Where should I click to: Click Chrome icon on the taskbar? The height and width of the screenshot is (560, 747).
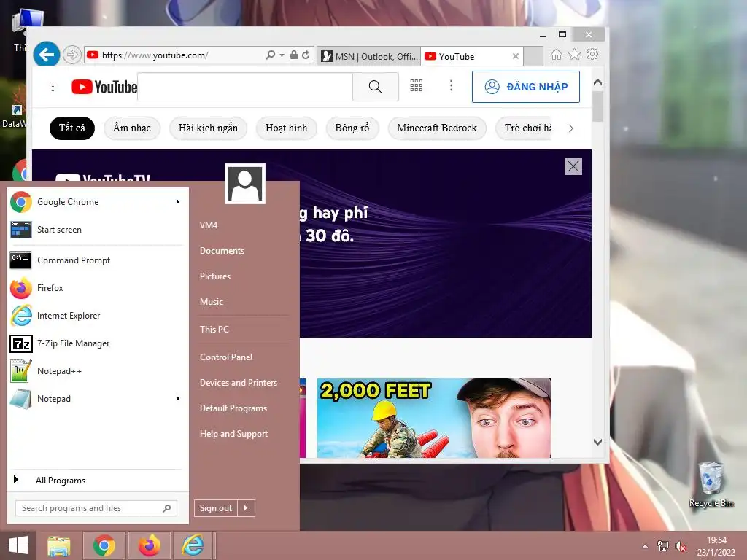click(x=104, y=545)
